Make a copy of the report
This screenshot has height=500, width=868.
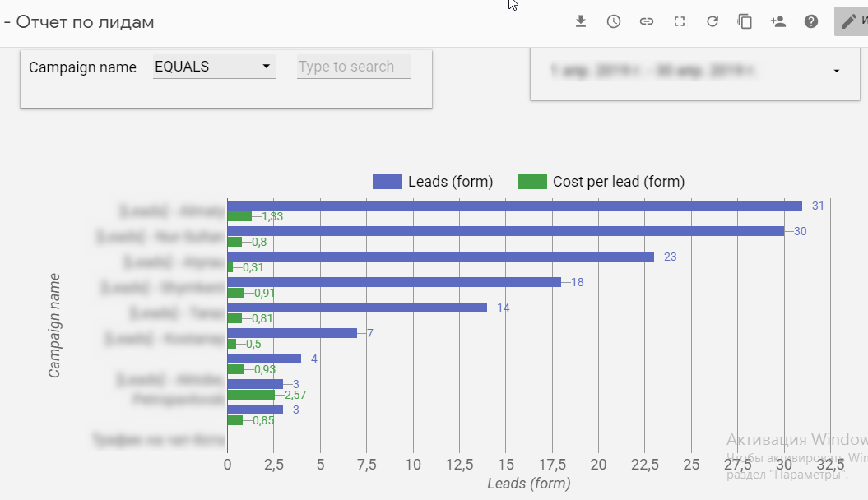pos(745,22)
